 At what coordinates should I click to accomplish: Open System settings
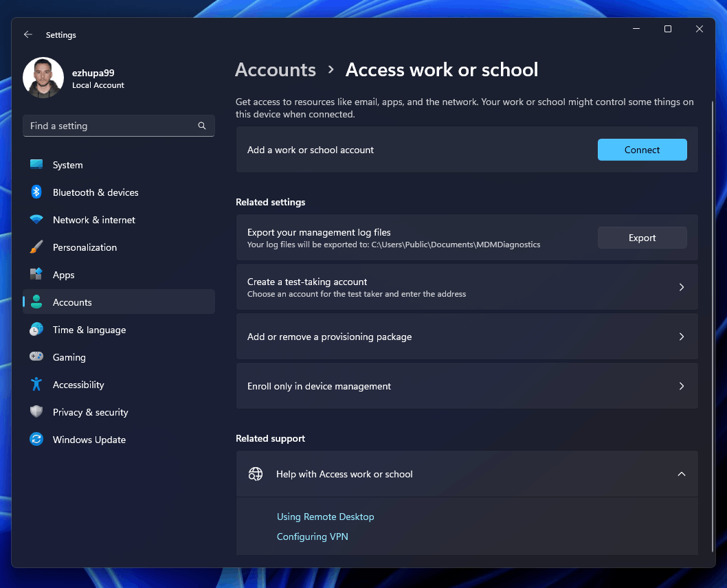coord(119,165)
